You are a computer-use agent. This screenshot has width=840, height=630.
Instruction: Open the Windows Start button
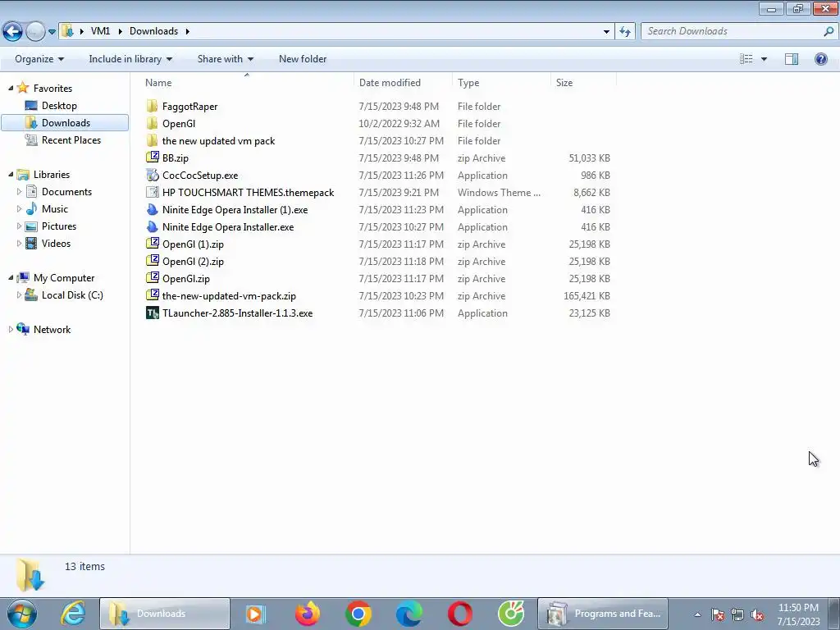coord(21,614)
